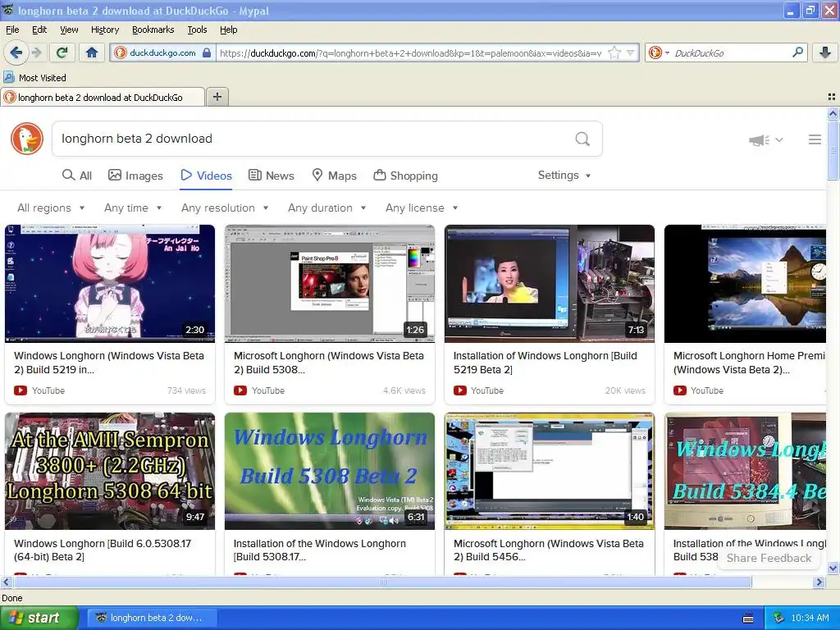The width and height of the screenshot is (840, 630).
Task: Switch to the Maps results tab
Action: pos(335,176)
